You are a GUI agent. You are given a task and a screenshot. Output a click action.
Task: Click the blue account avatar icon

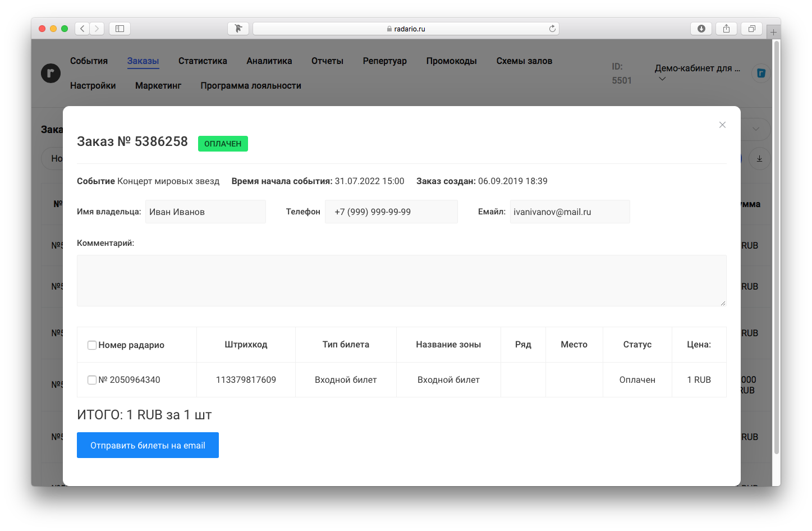[761, 73]
